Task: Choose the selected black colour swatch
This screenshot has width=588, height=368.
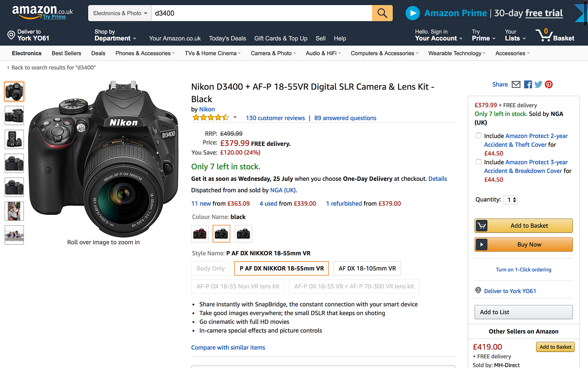Action: (221, 233)
